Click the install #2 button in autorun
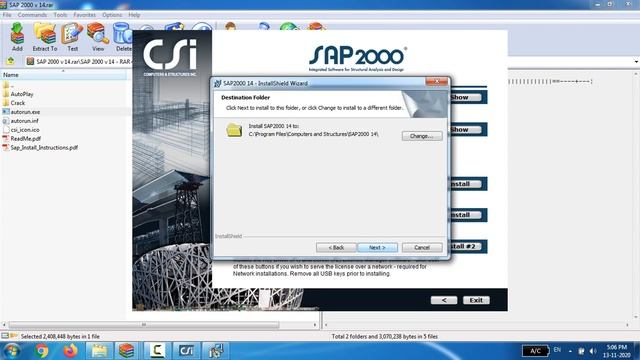 (465, 247)
